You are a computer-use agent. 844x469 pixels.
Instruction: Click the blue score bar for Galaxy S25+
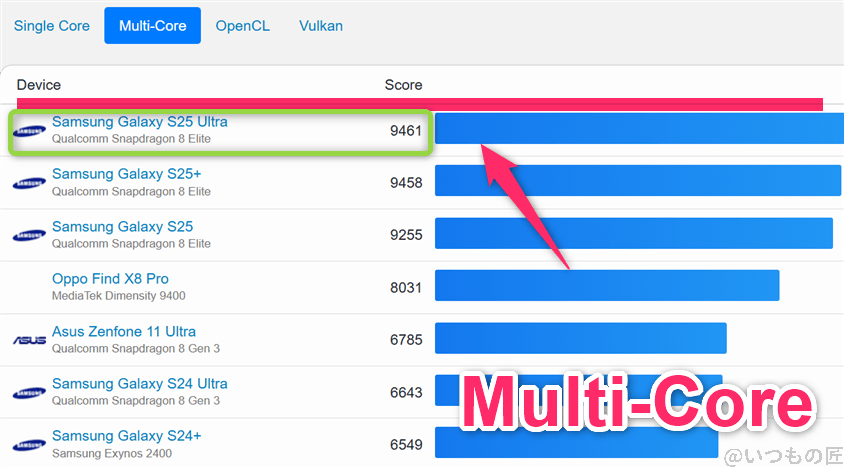point(637,182)
